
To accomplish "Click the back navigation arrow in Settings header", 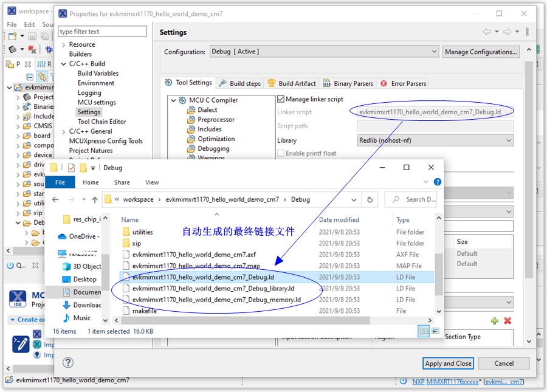I will coord(487,32).
